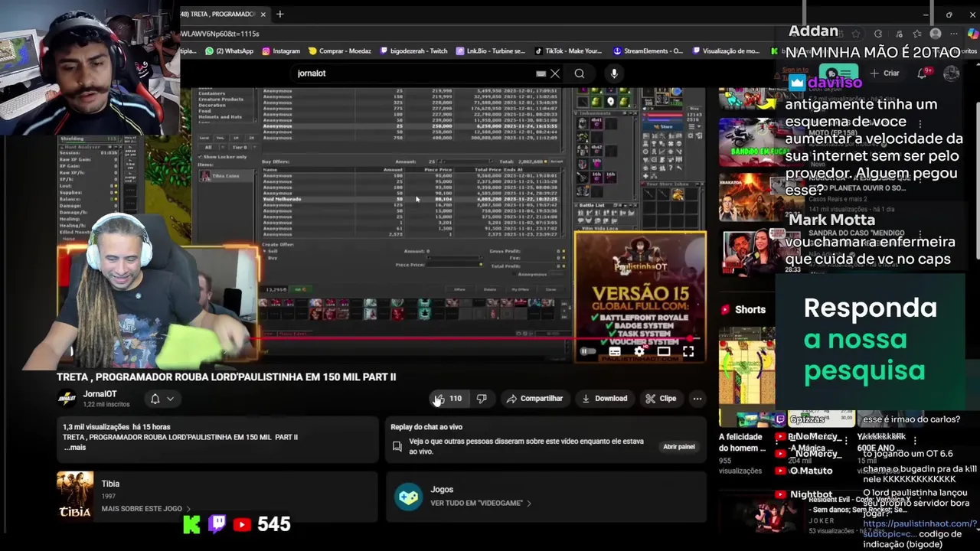The image size is (980, 551).
Task: Open the Lnk.Bio - Turbine bookmark
Action: click(x=490, y=51)
